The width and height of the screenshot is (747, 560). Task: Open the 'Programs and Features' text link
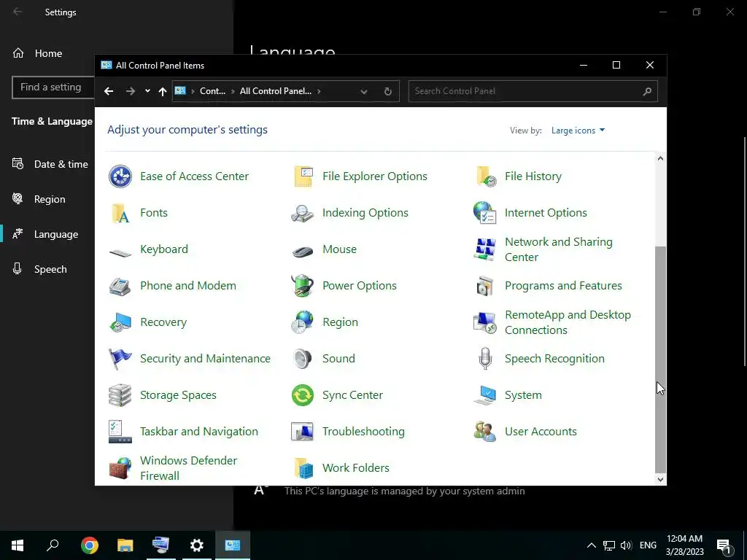pyautogui.click(x=563, y=286)
